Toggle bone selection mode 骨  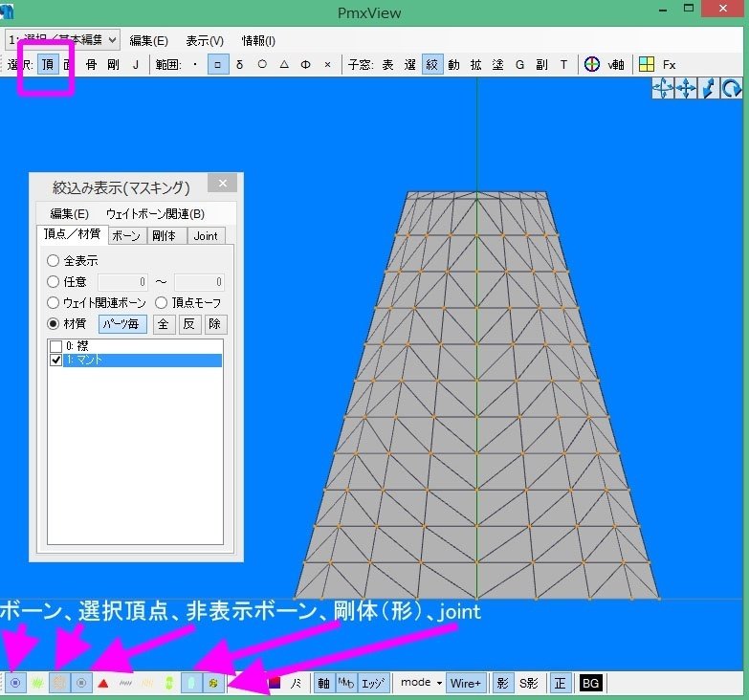(x=91, y=64)
